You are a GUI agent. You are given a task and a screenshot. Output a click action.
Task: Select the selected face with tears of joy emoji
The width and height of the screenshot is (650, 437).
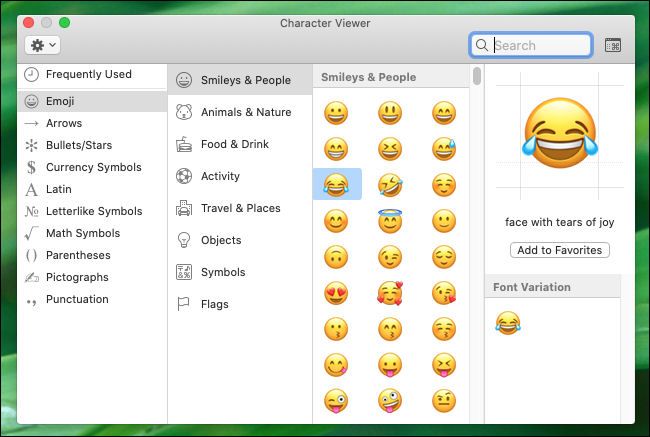(336, 185)
